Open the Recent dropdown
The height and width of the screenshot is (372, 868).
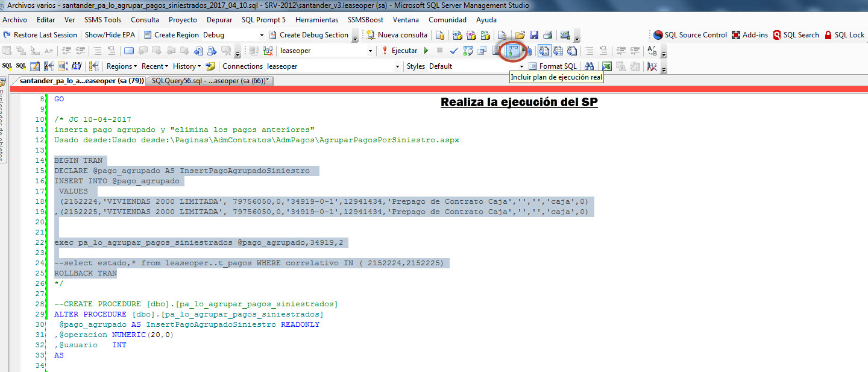coord(154,66)
